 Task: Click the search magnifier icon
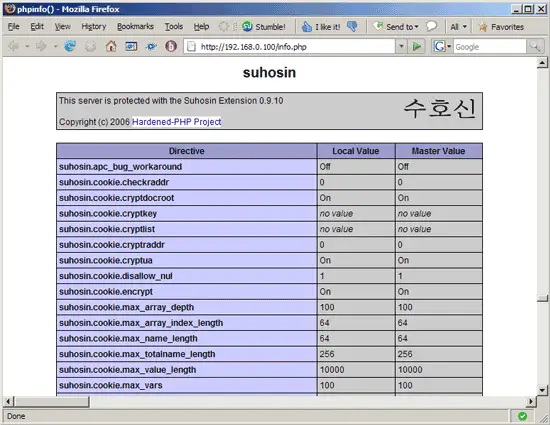coord(535,46)
